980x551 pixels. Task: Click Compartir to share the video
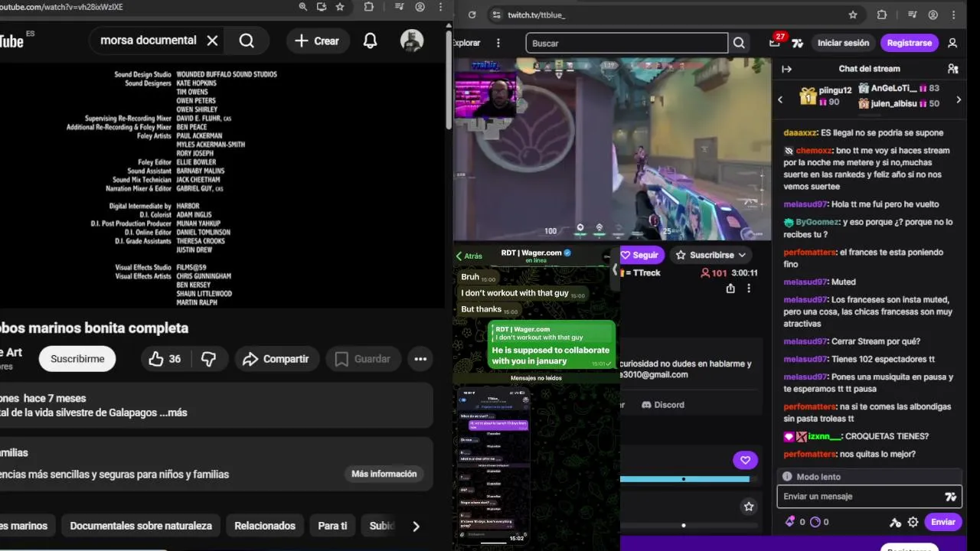pyautogui.click(x=276, y=359)
